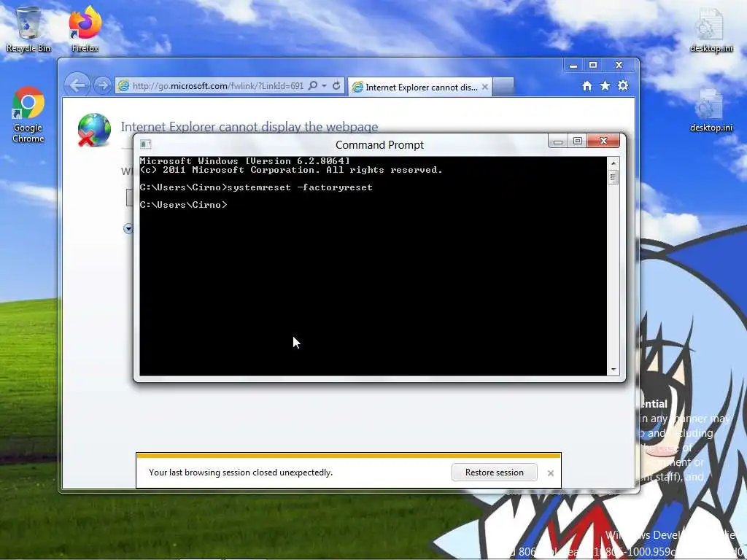This screenshot has height=560, width=747.
Task: Select the lower desktop.ini file icon
Action: [711, 109]
